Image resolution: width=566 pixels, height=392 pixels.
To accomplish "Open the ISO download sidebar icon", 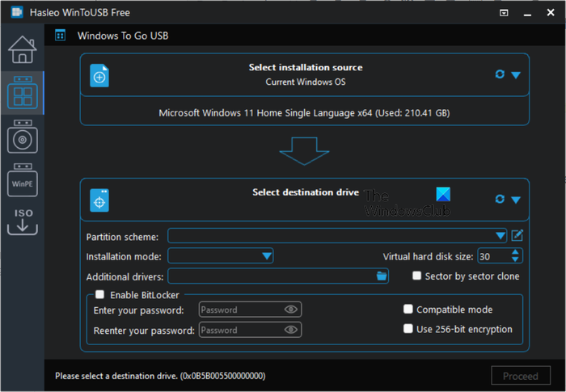I will click(x=23, y=221).
